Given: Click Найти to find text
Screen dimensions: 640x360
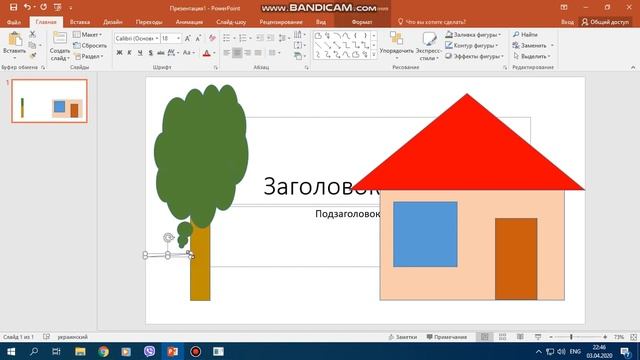Looking at the screenshot, I should (x=525, y=35).
